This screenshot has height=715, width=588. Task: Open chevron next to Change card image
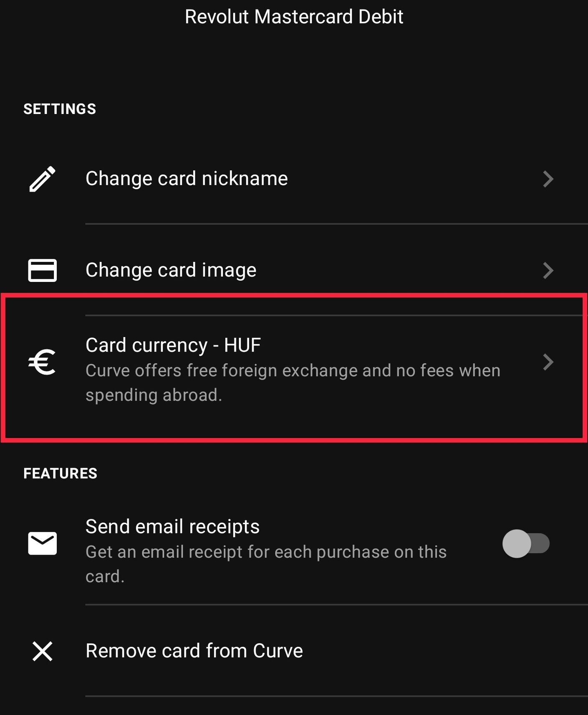pyautogui.click(x=548, y=270)
